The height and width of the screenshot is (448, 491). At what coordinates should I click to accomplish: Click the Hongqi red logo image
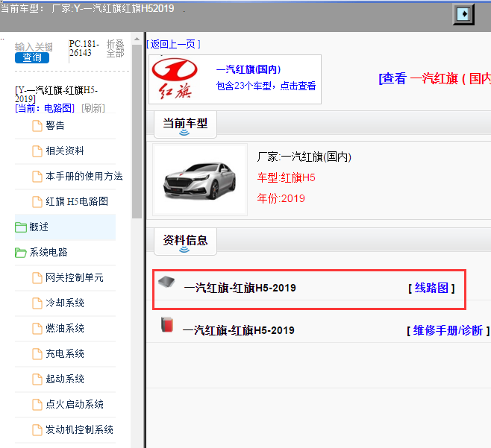coord(175,78)
